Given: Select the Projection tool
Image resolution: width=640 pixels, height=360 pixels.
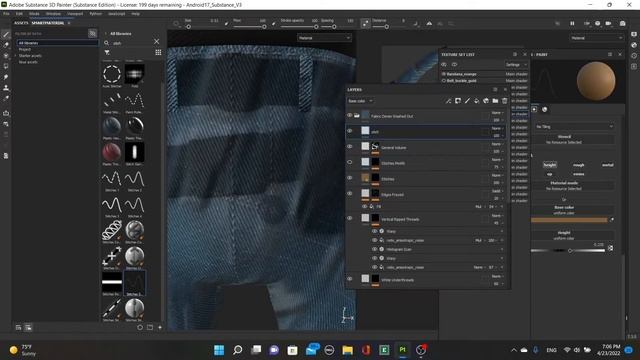Looking at the screenshot, I should click(x=6, y=56).
